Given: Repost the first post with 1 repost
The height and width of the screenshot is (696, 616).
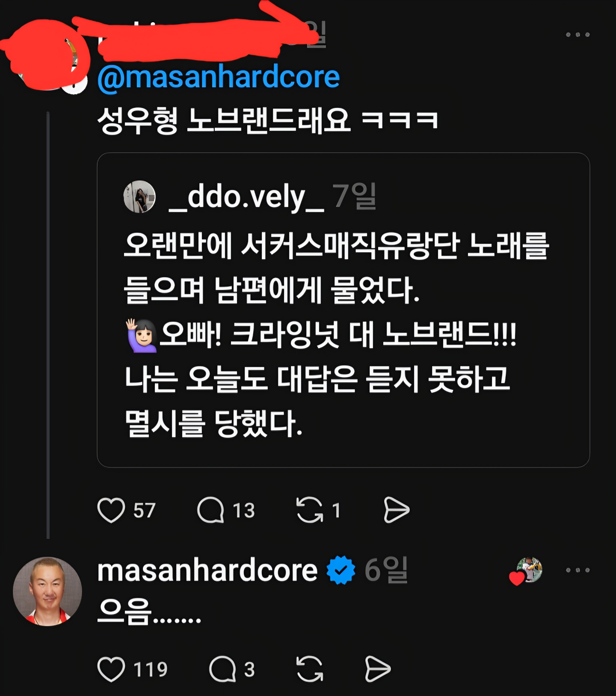Looking at the screenshot, I should [309, 510].
